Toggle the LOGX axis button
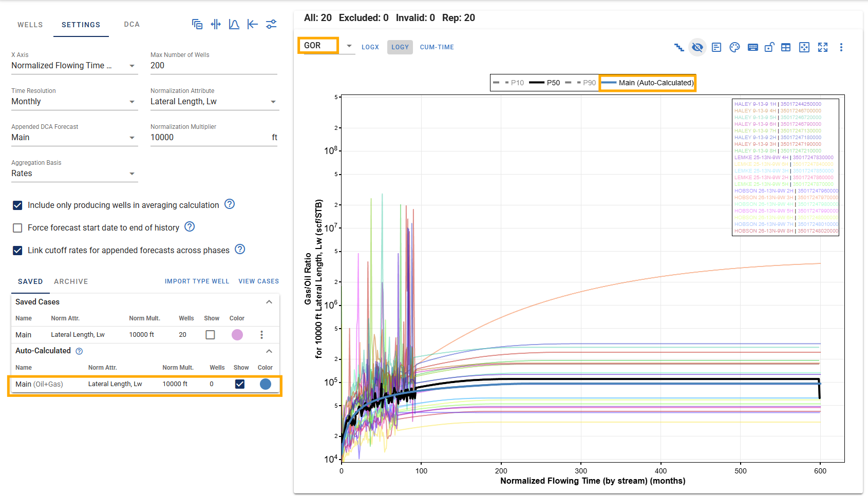This screenshot has height=496, width=868. [370, 47]
